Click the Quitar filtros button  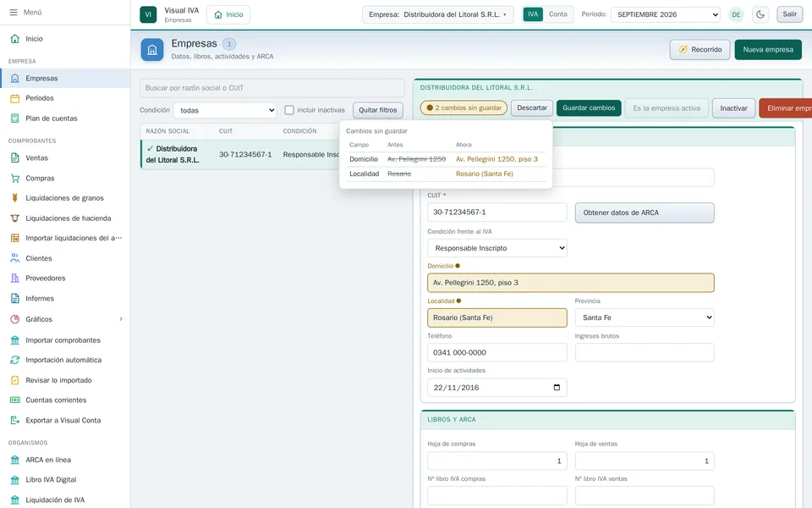pyautogui.click(x=378, y=110)
